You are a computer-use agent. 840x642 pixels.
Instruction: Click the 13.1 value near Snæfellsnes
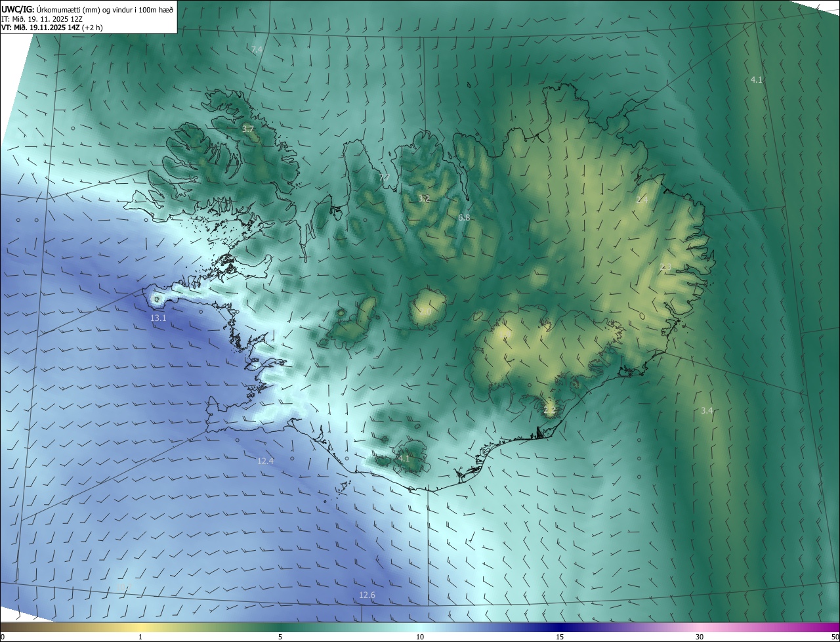[158, 318]
